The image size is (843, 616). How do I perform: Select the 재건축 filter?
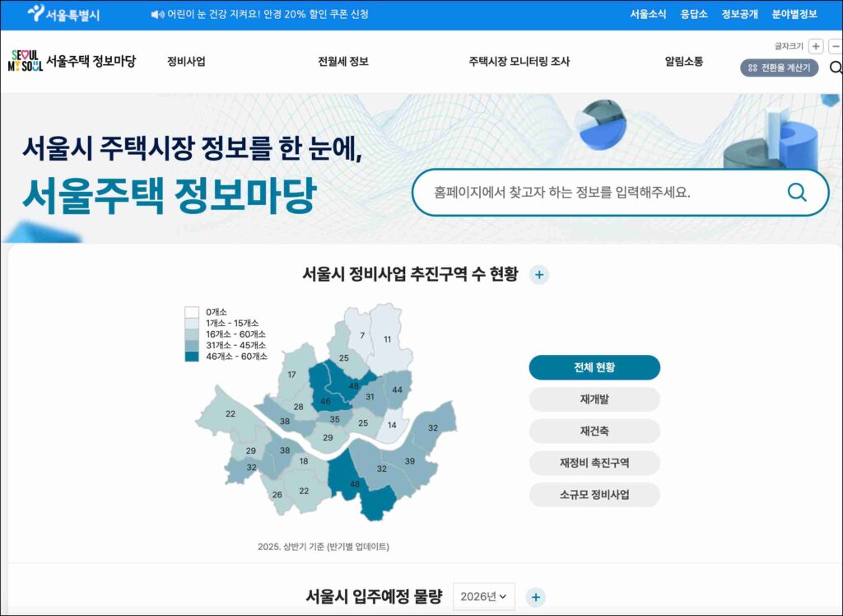click(x=594, y=431)
